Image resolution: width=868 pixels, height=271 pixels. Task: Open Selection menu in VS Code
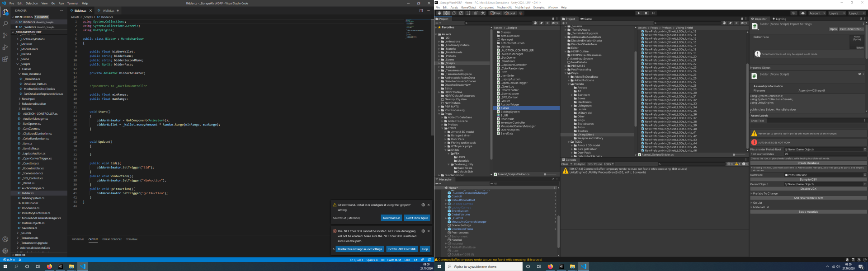(x=32, y=3)
